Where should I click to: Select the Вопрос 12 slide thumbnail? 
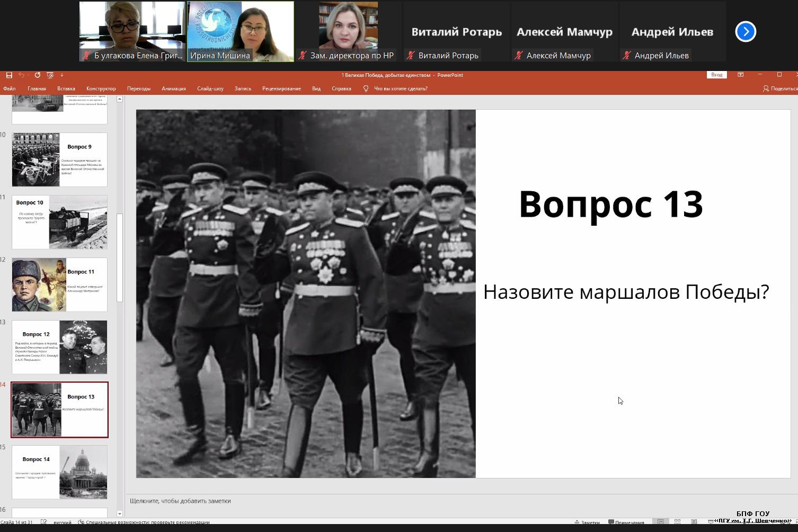tap(59, 347)
